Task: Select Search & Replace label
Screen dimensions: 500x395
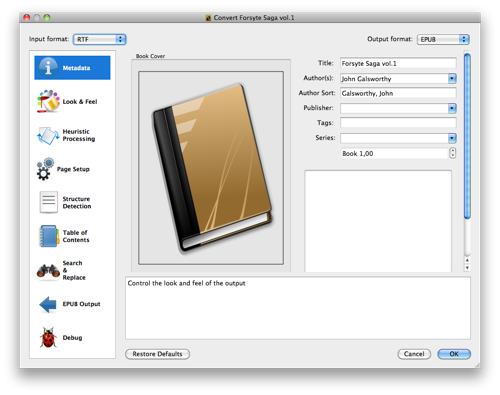Action: (74, 270)
